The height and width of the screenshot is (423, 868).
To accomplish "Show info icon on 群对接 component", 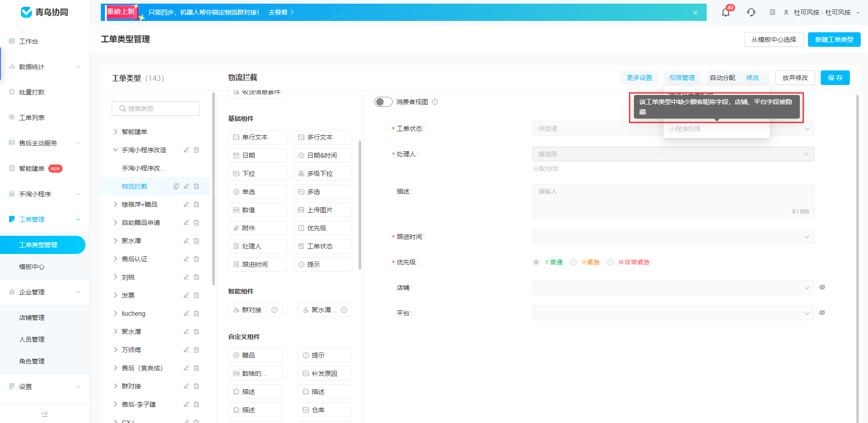I will point(274,310).
